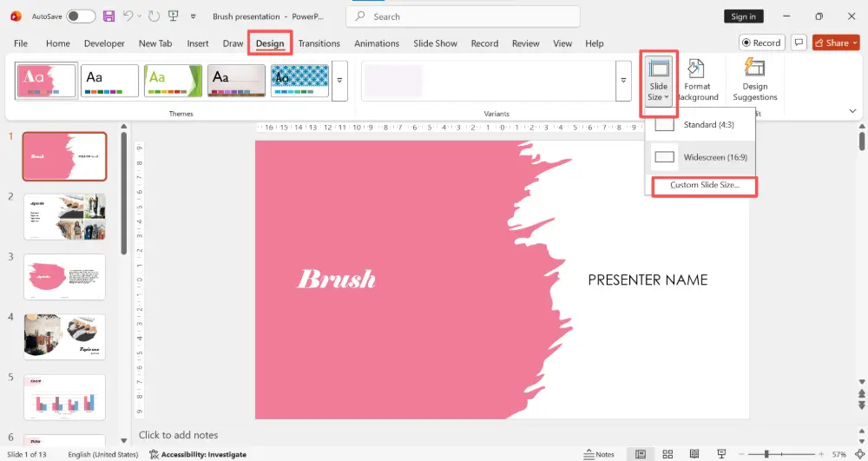Expand the Themes gallery More arrow
Screen dimensions: 868x461
(x=339, y=81)
